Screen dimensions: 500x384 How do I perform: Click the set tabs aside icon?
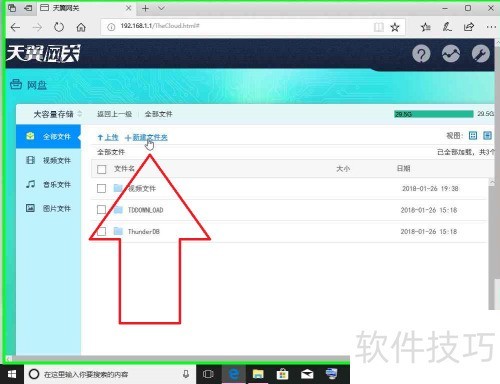pyautogui.click(x=28, y=8)
